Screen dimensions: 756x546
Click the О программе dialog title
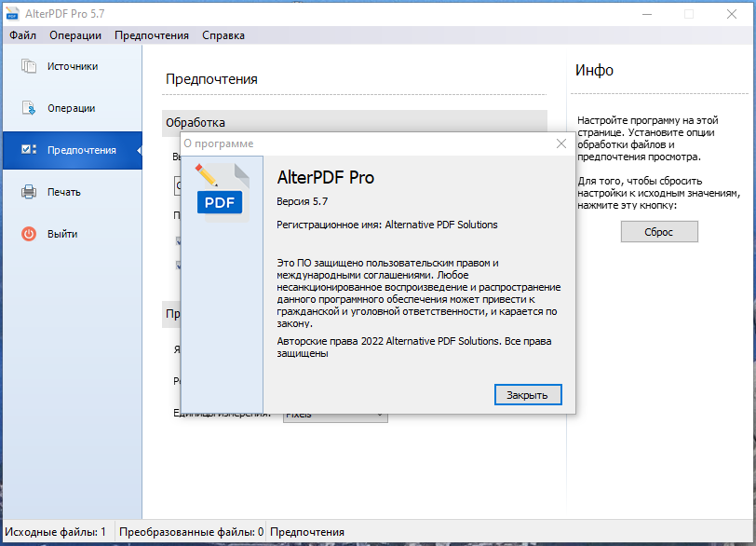coord(219,143)
